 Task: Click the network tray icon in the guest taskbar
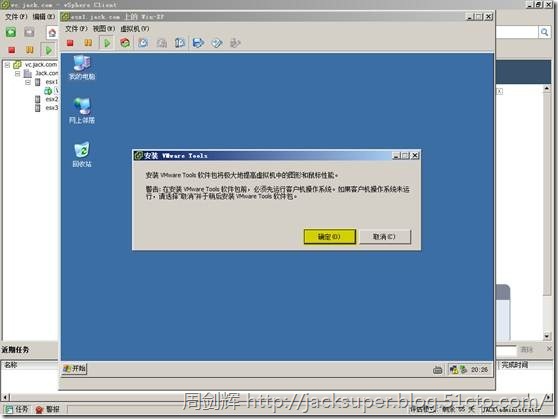coord(454,370)
